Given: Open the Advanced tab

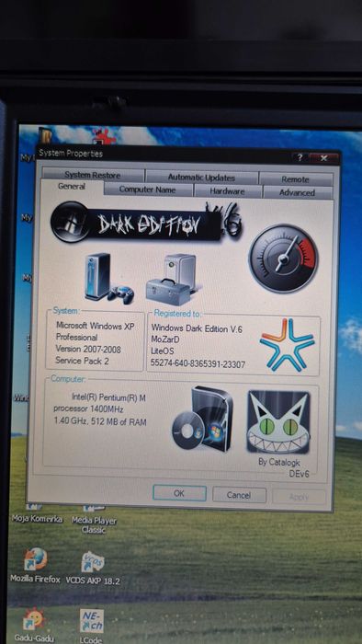Looking at the screenshot, I should [297, 192].
